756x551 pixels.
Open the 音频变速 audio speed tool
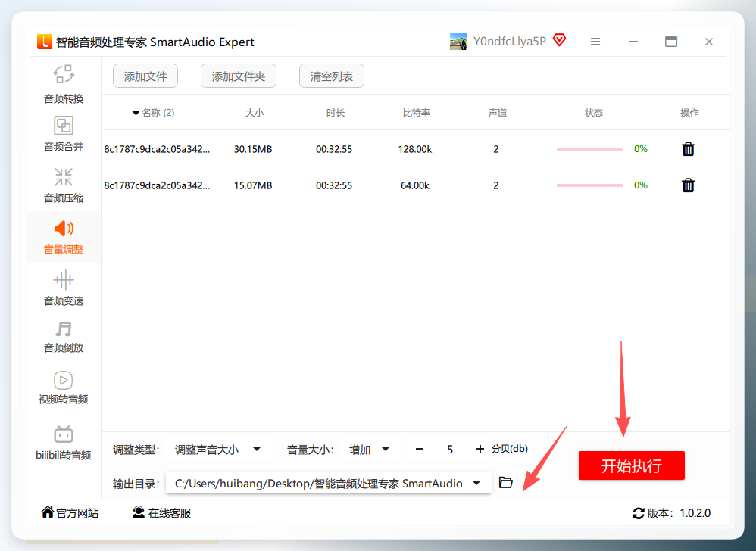point(64,288)
